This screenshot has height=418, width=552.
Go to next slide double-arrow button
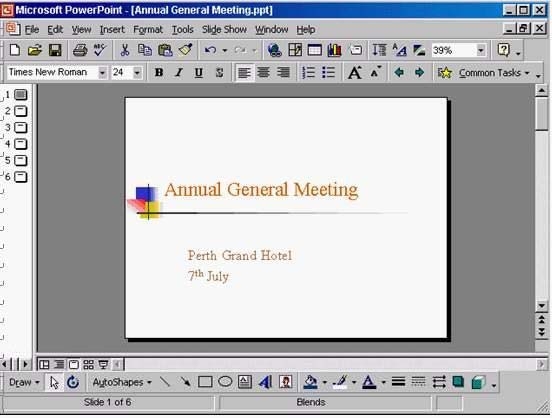(x=541, y=332)
